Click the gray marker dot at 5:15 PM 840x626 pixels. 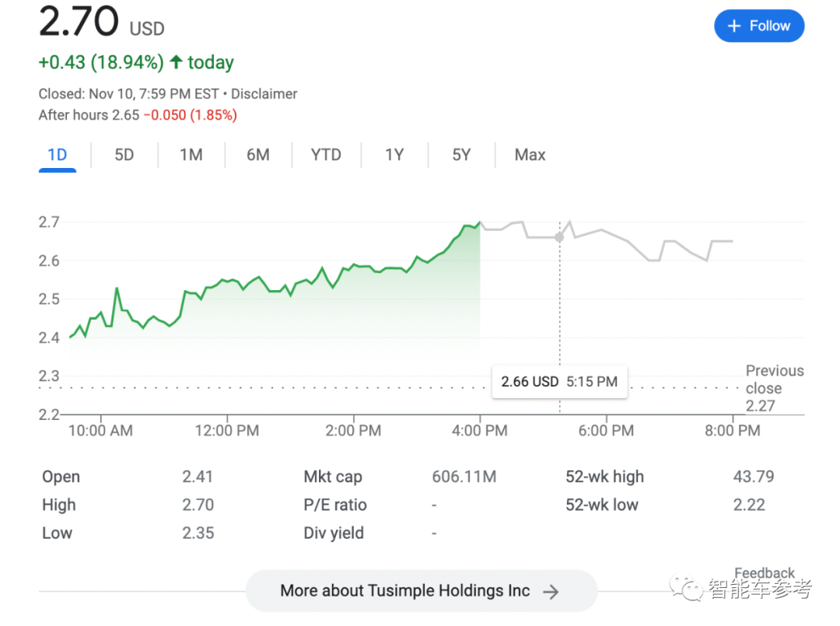pos(559,237)
